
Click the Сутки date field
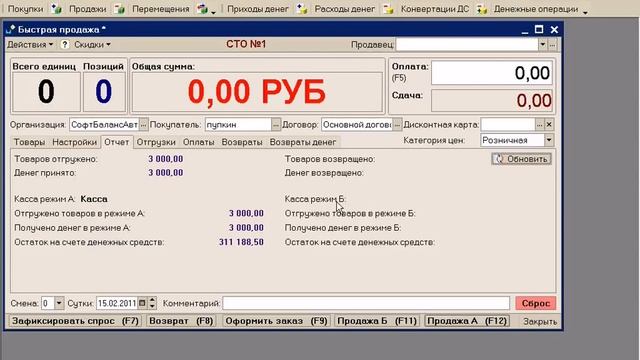point(117,303)
